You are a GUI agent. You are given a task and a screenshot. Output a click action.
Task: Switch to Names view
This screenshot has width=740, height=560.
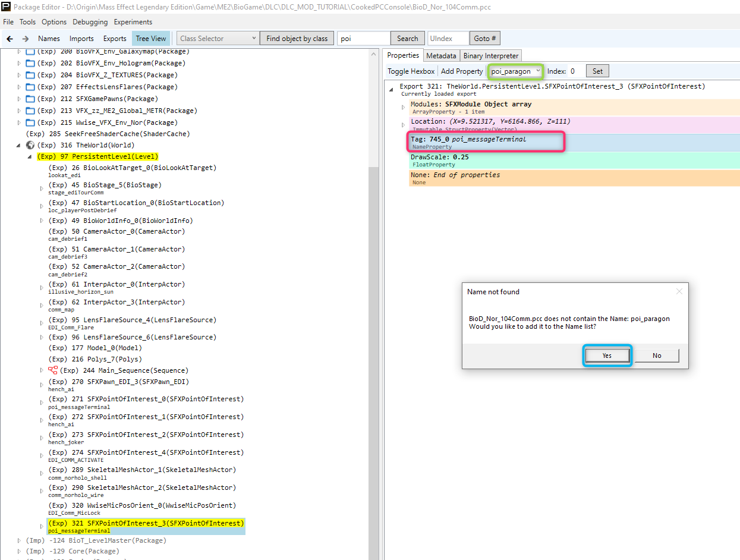[49, 39]
